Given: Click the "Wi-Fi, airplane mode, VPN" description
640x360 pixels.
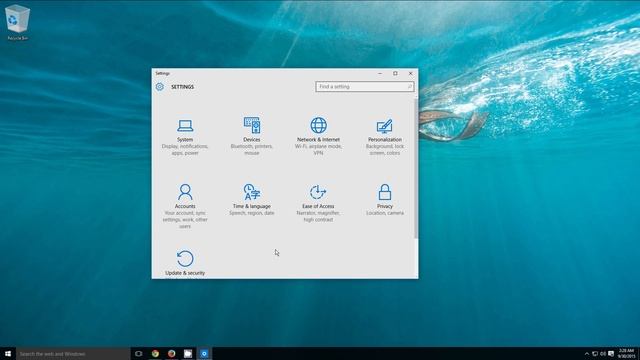Looking at the screenshot, I should [x=318, y=149].
